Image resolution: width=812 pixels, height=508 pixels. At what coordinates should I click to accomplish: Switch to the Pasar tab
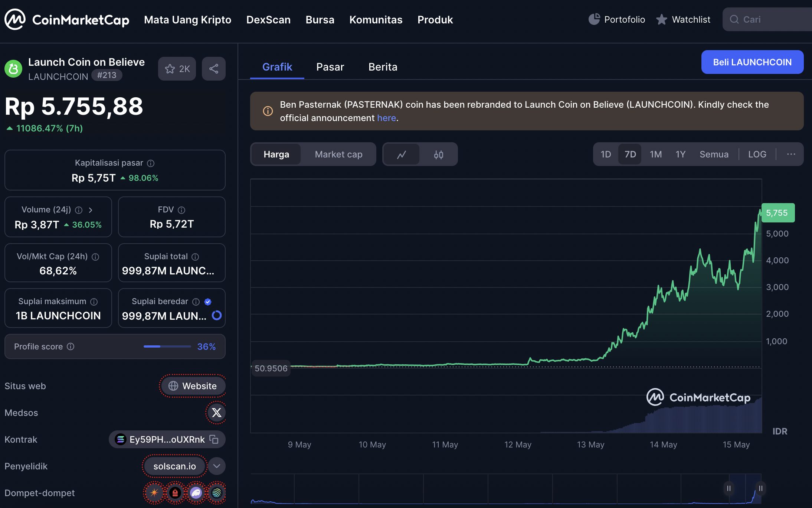[330, 67]
